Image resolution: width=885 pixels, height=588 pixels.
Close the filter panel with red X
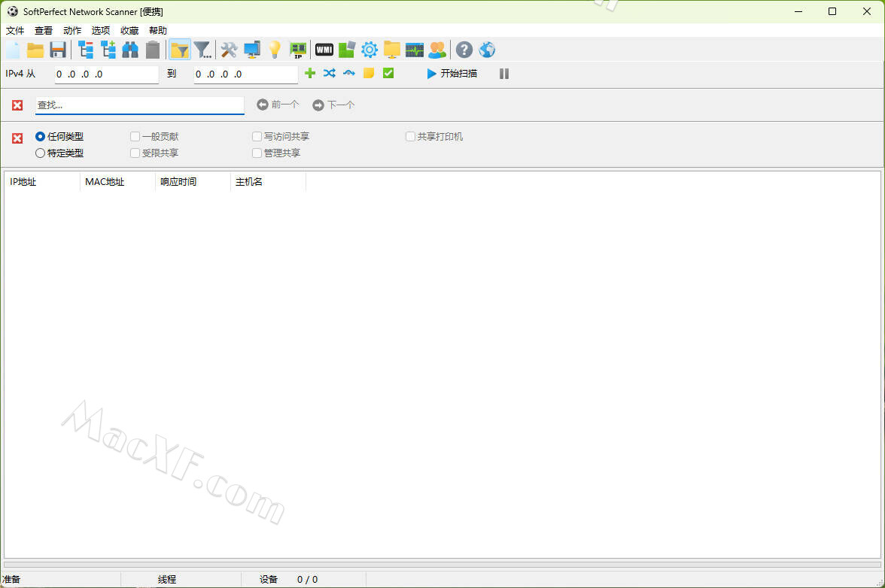(x=17, y=138)
